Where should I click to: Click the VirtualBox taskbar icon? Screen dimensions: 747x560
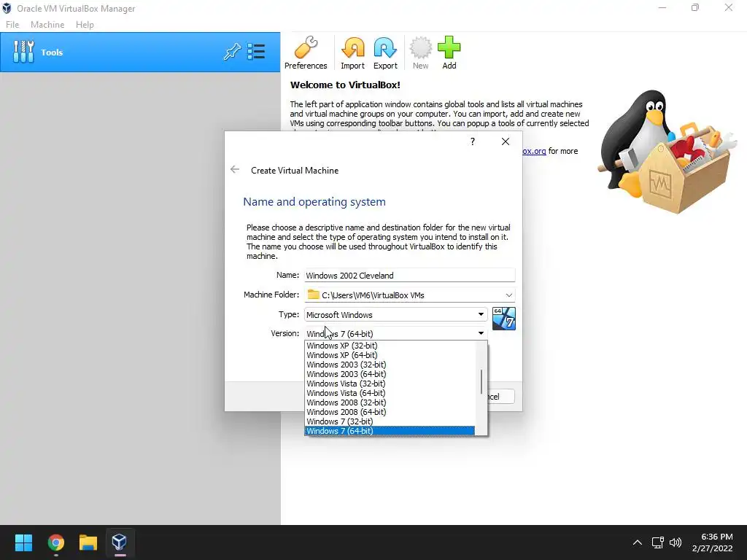[119, 542]
